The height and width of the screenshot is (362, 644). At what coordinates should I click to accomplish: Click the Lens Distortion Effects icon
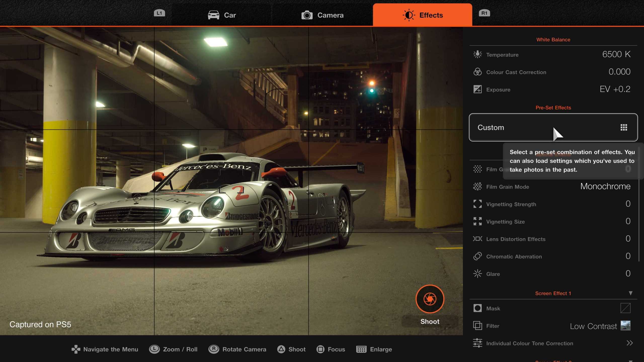tap(477, 239)
